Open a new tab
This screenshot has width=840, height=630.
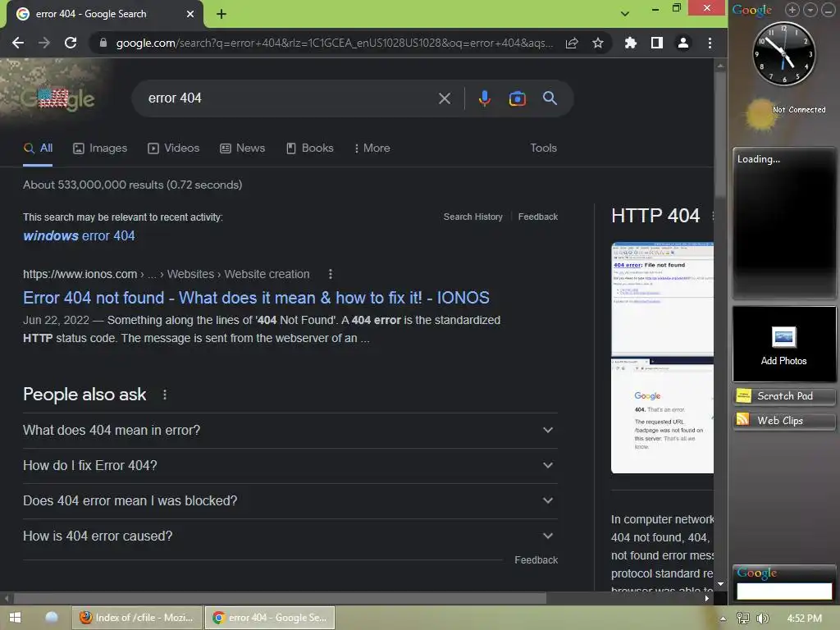click(221, 14)
